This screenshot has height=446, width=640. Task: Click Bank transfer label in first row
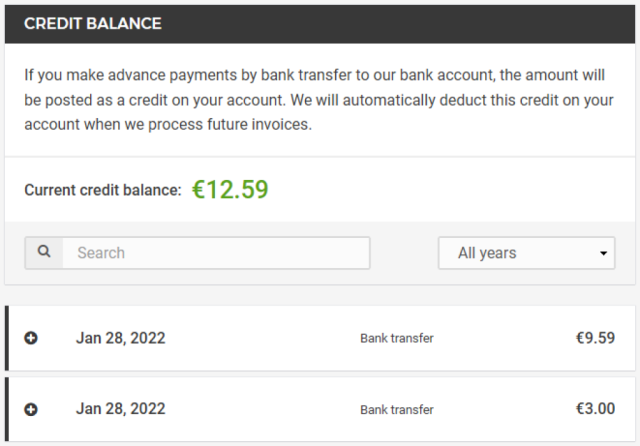click(397, 338)
